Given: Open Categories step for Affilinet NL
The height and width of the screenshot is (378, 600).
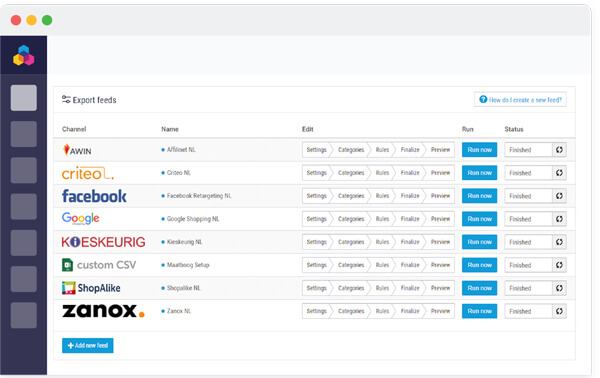Looking at the screenshot, I should coord(351,150).
